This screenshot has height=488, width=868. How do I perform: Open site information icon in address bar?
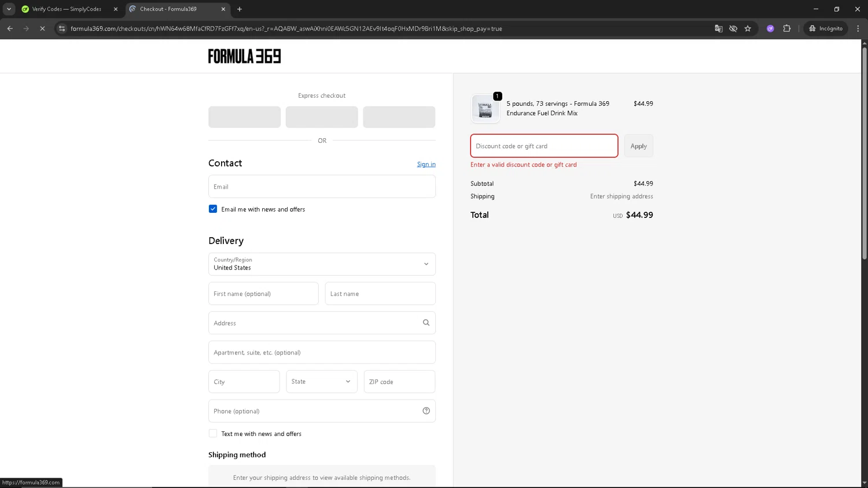[62, 28]
